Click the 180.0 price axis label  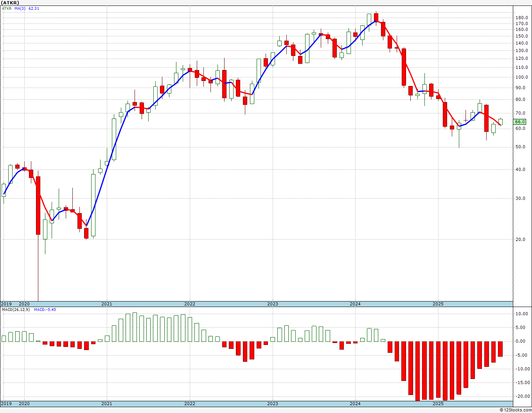522,18
